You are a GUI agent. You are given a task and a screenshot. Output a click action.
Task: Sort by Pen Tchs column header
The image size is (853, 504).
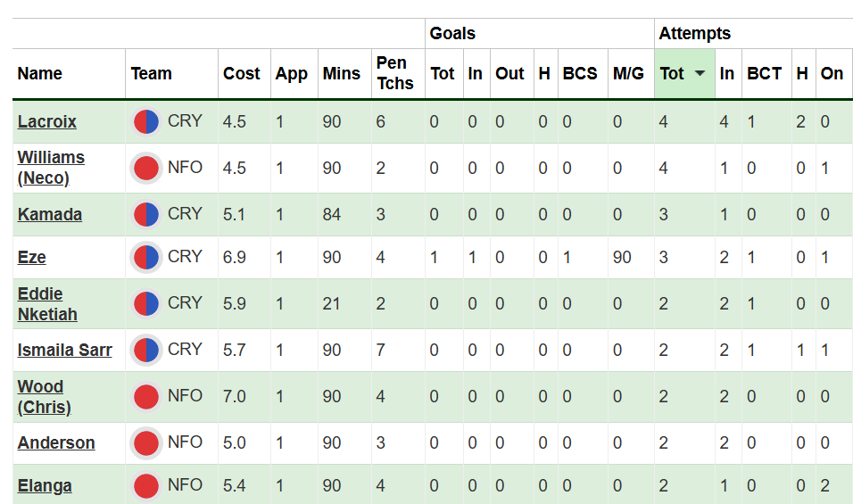[394, 74]
